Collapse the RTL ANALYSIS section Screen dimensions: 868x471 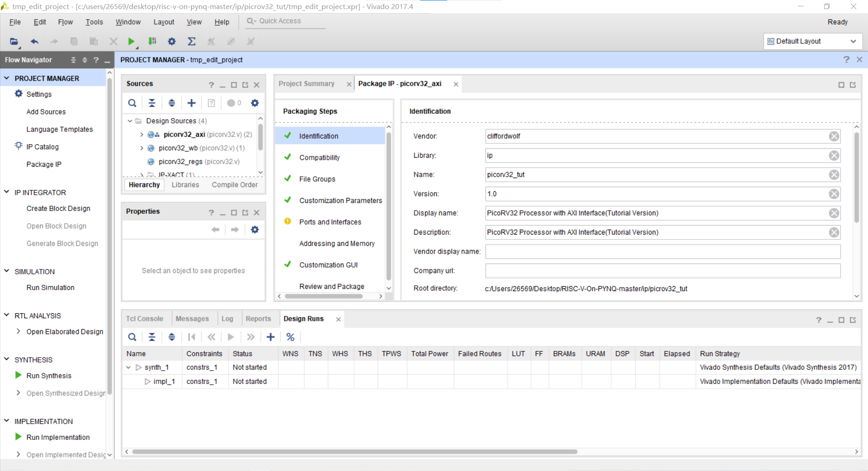coord(7,315)
